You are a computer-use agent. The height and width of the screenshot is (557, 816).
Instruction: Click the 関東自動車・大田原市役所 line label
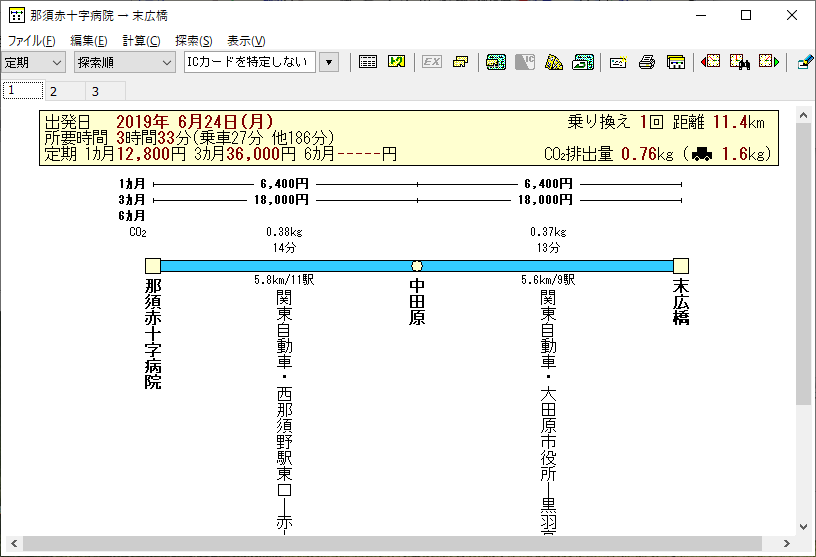pos(549,411)
